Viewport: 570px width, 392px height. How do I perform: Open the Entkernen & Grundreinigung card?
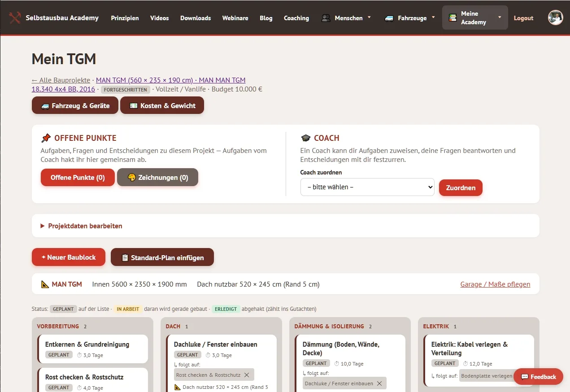pos(92,349)
